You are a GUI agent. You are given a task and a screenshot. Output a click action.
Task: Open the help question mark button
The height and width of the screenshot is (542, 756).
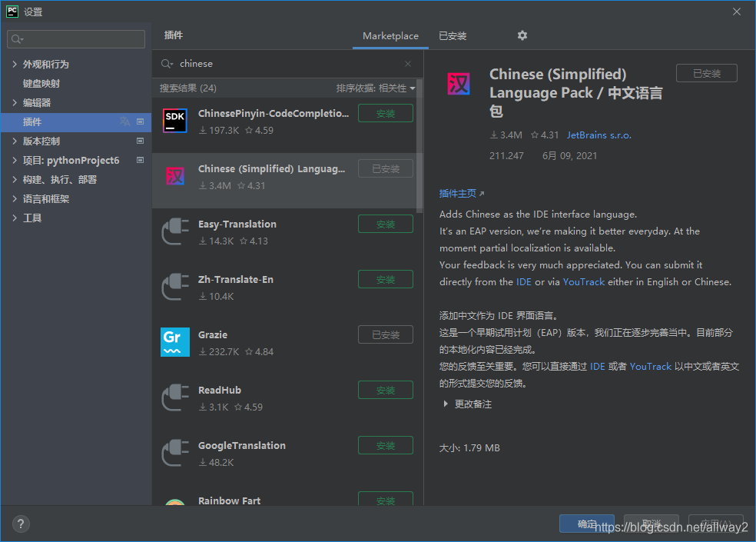pos(21,524)
